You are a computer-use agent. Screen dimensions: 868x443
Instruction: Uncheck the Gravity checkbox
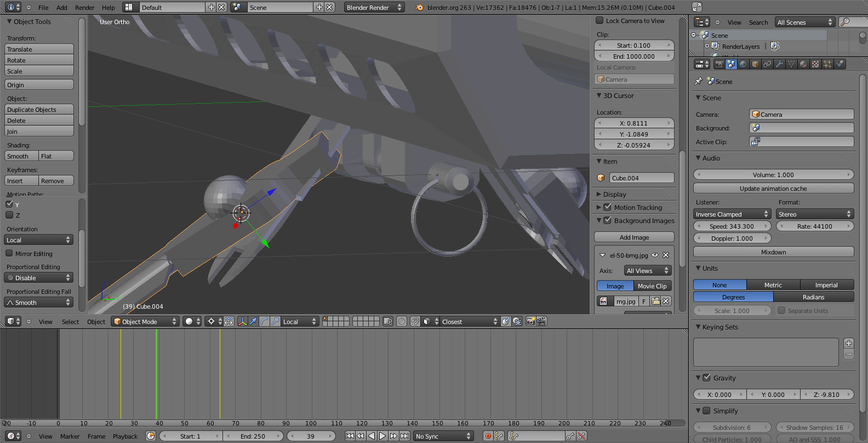point(706,378)
